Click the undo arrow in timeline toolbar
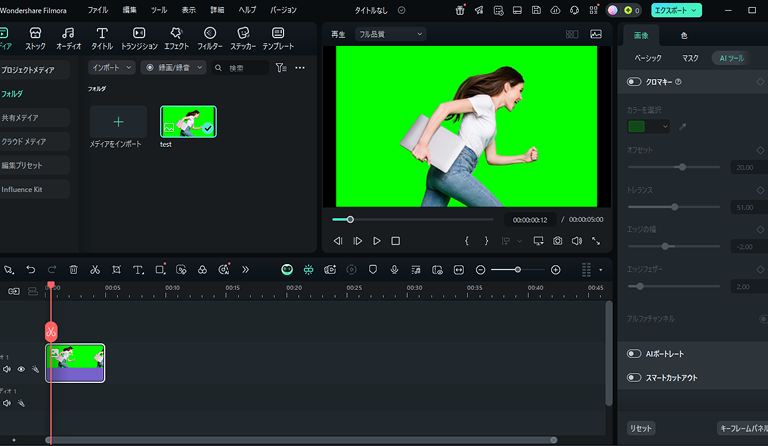The image size is (768, 446). 31,270
